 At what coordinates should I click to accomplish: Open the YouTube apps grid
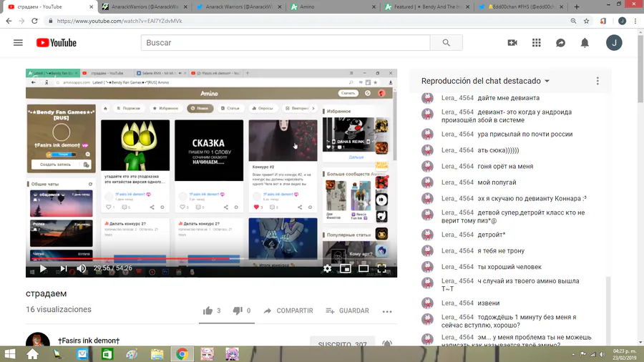coord(537,43)
